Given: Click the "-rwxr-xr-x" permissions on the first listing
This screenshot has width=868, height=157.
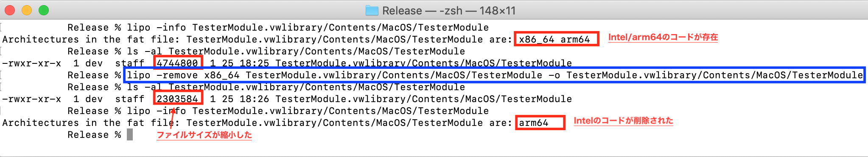Looking at the screenshot, I should tap(31, 63).
